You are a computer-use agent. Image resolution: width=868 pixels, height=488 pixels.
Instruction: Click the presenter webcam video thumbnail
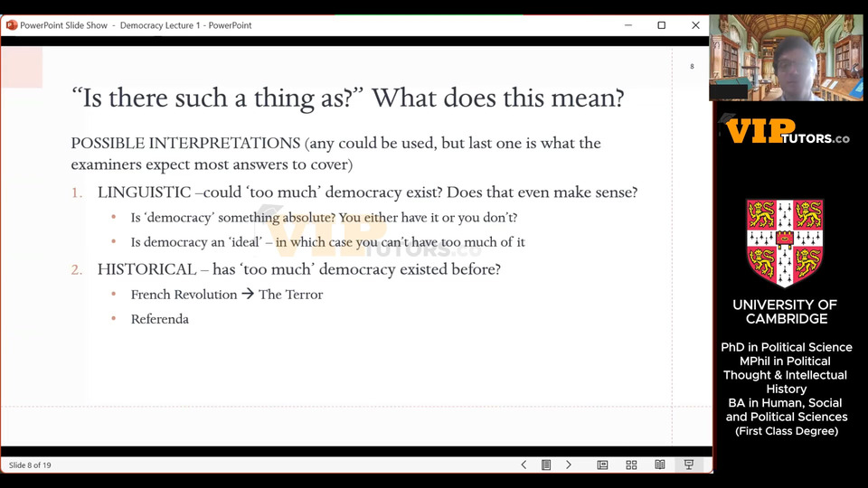click(x=786, y=58)
